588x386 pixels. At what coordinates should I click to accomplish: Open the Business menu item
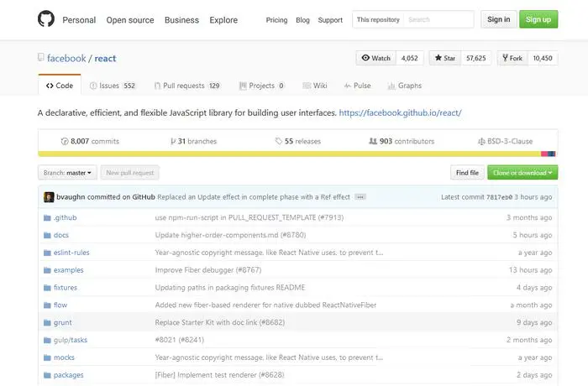pyautogui.click(x=182, y=20)
